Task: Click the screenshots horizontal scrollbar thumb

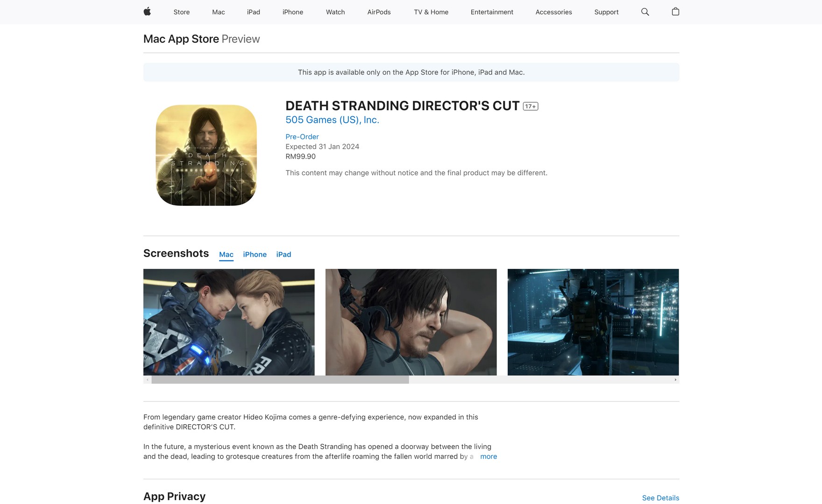Action: point(280,380)
